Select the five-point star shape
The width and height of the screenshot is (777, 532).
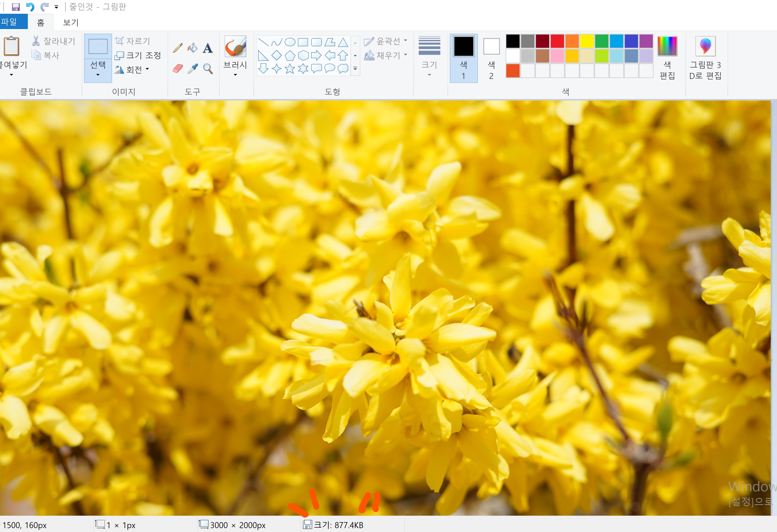290,69
